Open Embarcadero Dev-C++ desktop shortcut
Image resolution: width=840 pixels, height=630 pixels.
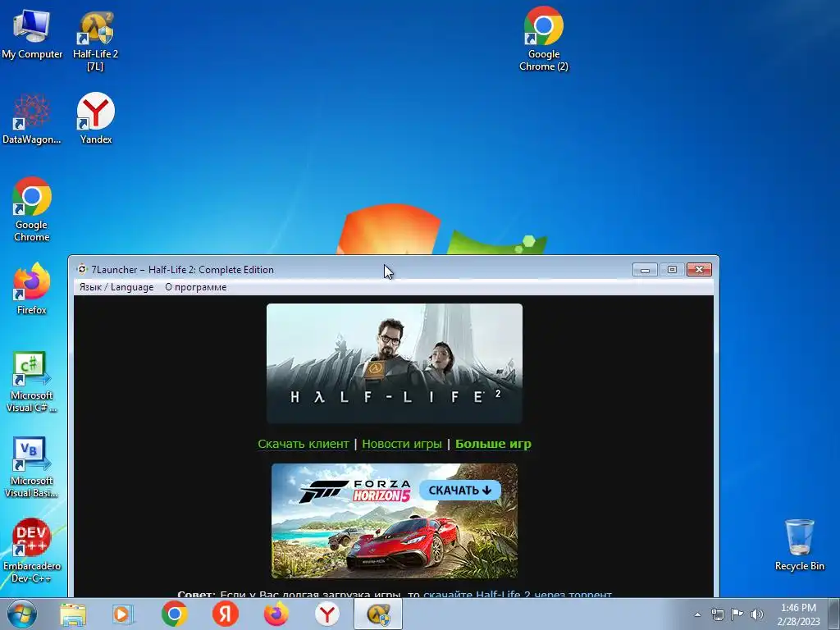(x=32, y=550)
